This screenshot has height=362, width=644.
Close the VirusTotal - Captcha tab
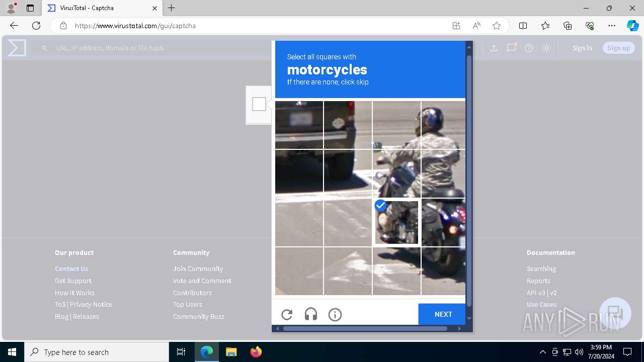[x=154, y=8]
